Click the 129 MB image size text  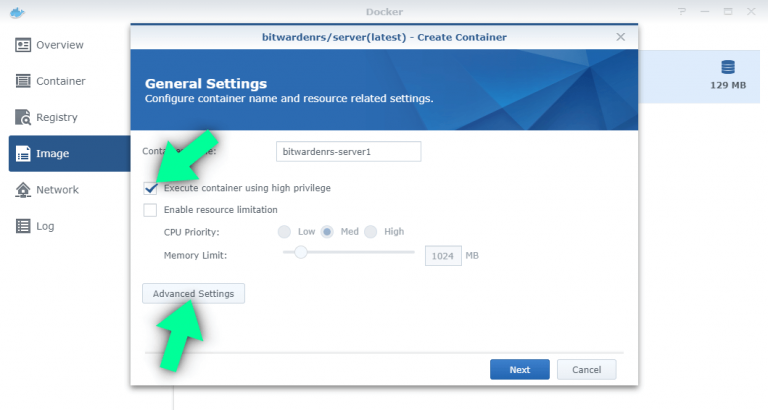point(728,85)
